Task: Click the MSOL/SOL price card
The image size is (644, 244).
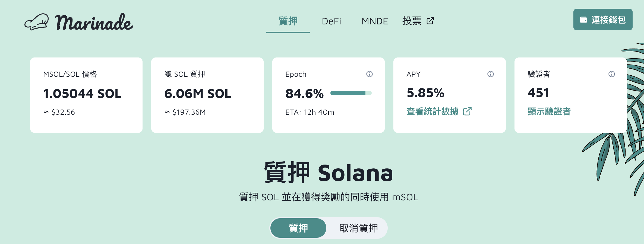Action: click(x=86, y=95)
